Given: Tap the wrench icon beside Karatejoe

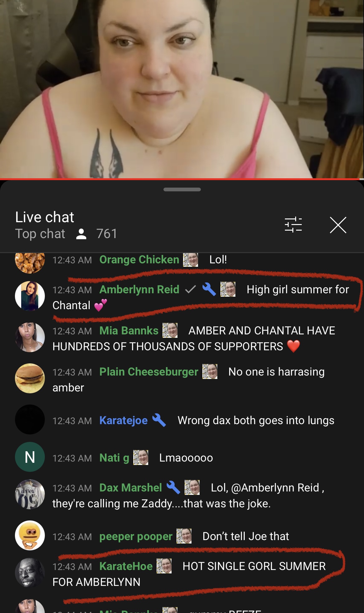Looking at the screenshot, I should pos(159,420).
